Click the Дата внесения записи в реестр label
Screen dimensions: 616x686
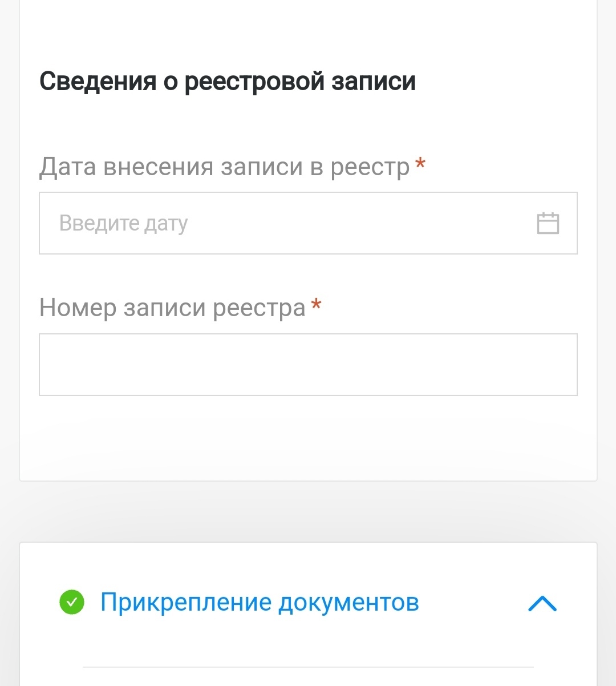click(224, 167)
